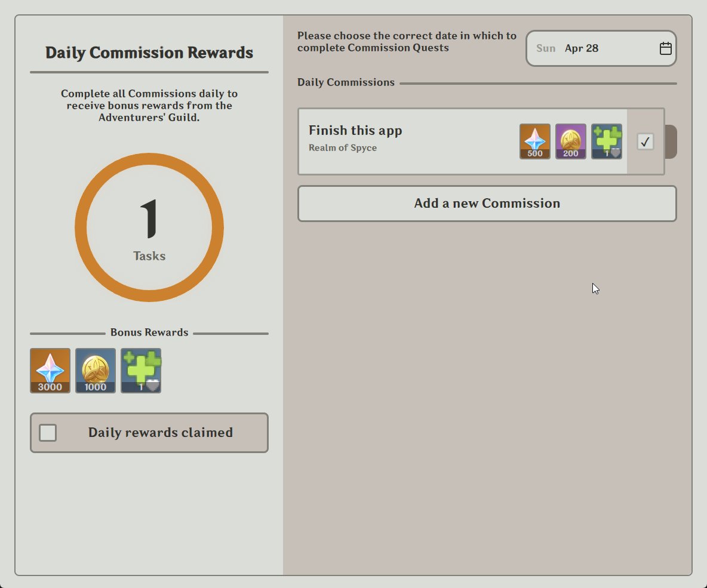Click the Realm of Spyce subtitle
This screenshot has width=707, height=588.
343,148
